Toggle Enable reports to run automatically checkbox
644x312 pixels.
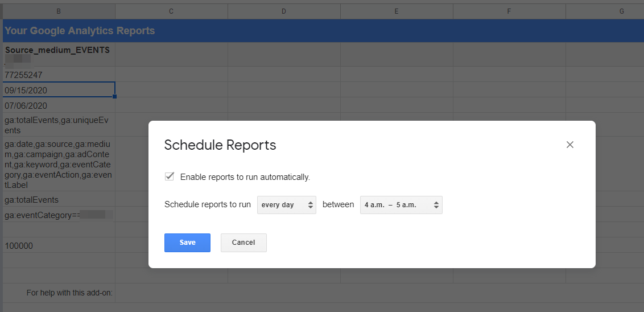pos(169,176)
